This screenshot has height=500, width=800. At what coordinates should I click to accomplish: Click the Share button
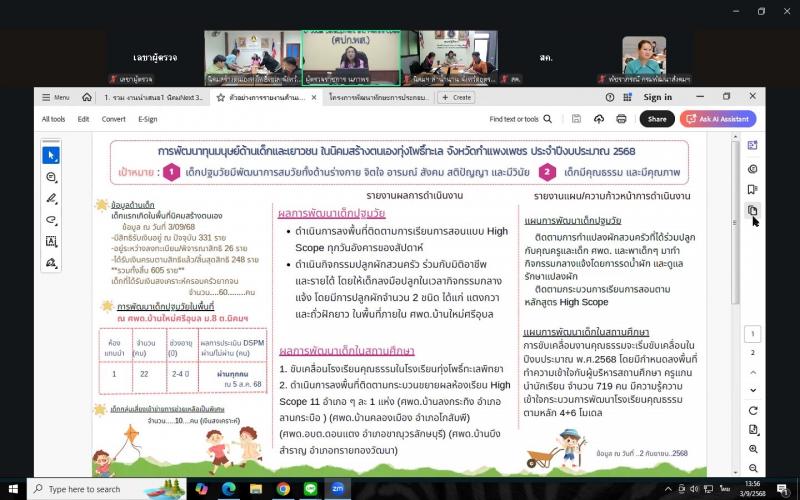click(x=657, y=119)
